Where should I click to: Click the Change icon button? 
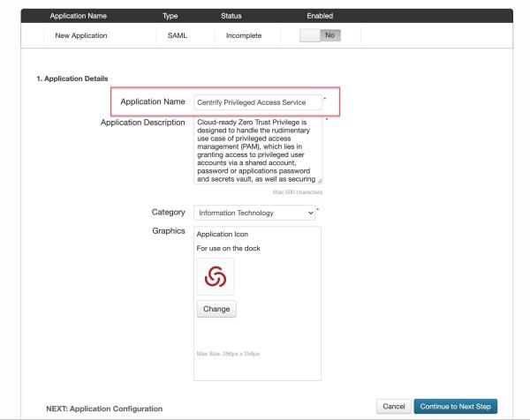pos(216,309)
